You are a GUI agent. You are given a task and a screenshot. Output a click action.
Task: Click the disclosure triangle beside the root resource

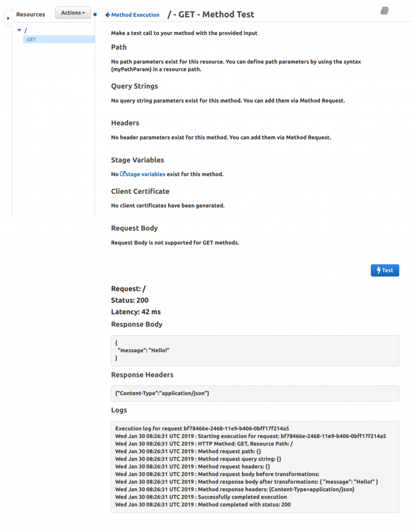[19, 30]
